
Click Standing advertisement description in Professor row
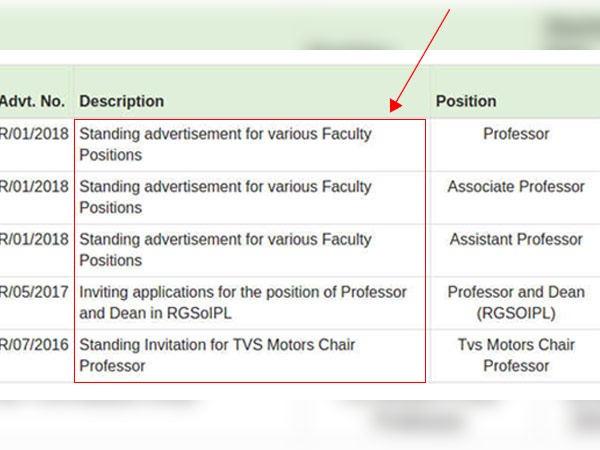225,145
